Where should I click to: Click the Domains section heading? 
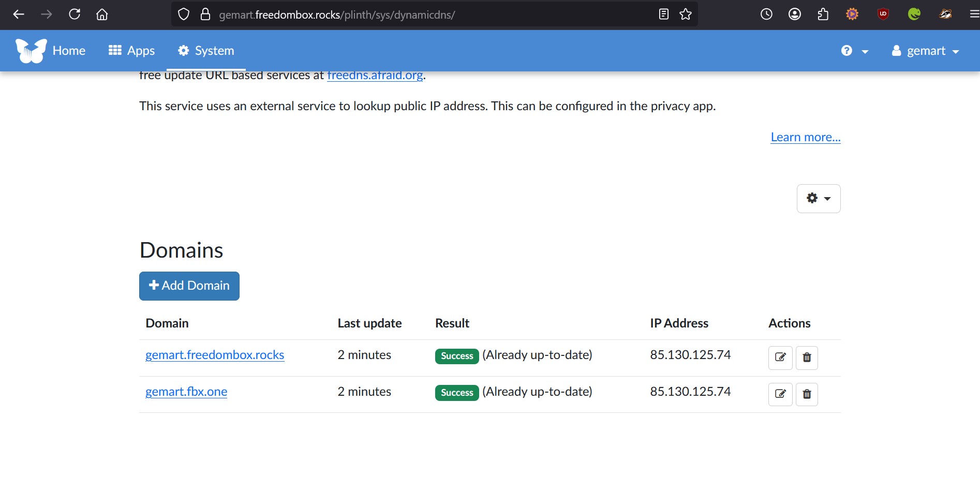[x=182, y=250]
